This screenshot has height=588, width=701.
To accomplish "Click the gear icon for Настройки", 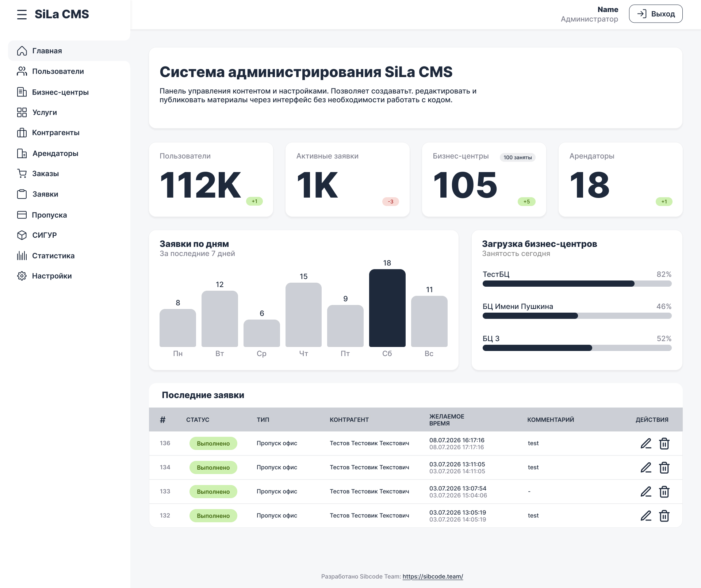I will point(22,276).
